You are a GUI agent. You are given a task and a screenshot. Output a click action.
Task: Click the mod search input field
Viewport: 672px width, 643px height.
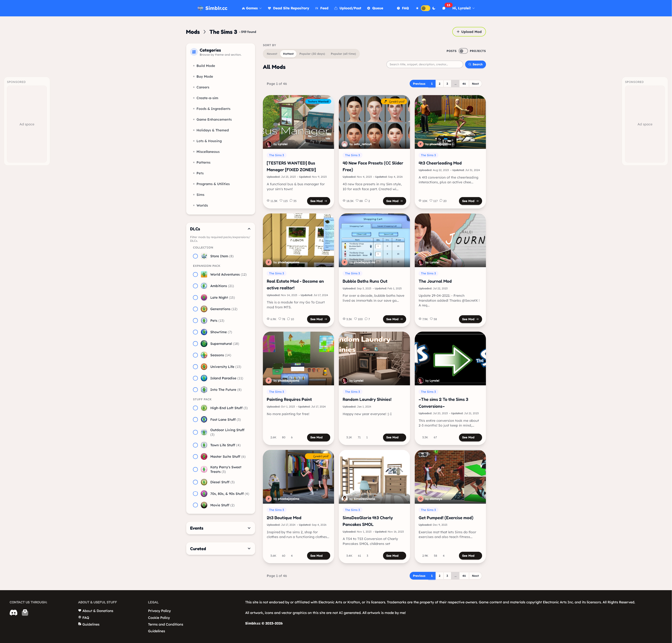click(424, 64)
